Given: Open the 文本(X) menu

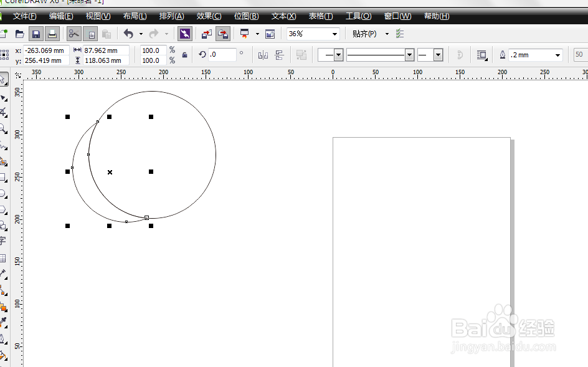Looking at the screenshot, I should click(x=283, y=16).
